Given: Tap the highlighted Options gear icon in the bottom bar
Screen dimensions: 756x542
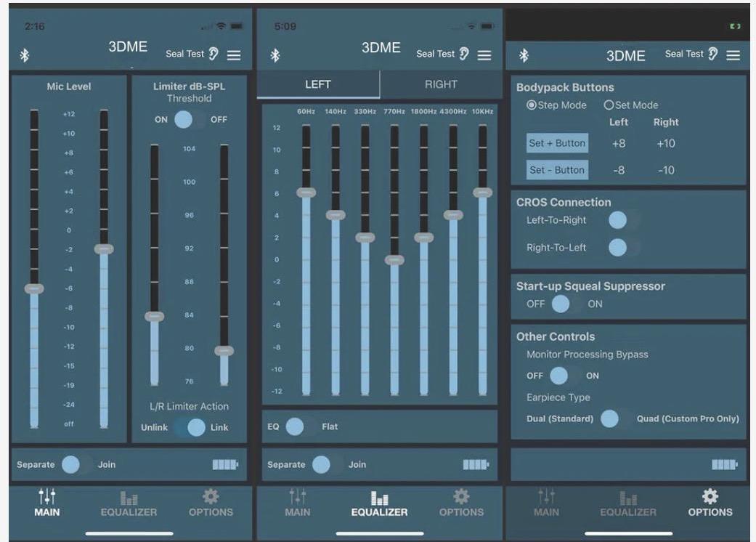Looking at the screenshot, I should point(710,497).
